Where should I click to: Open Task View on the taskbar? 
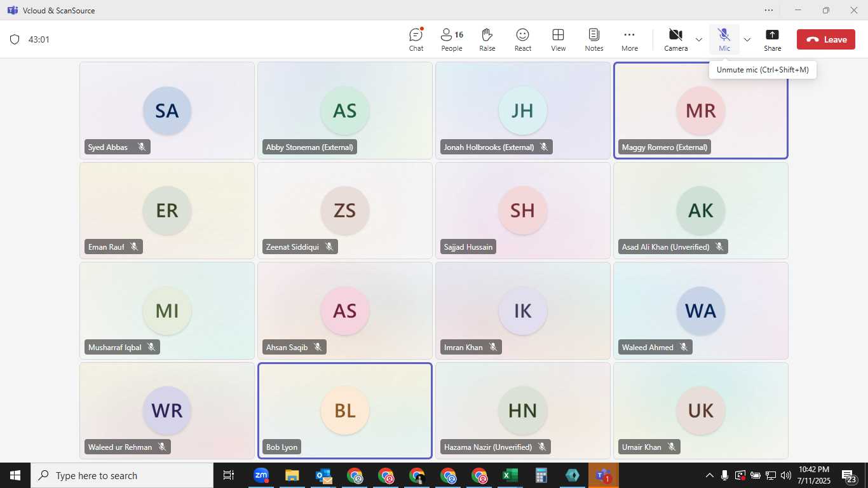[x=229, y=475]
